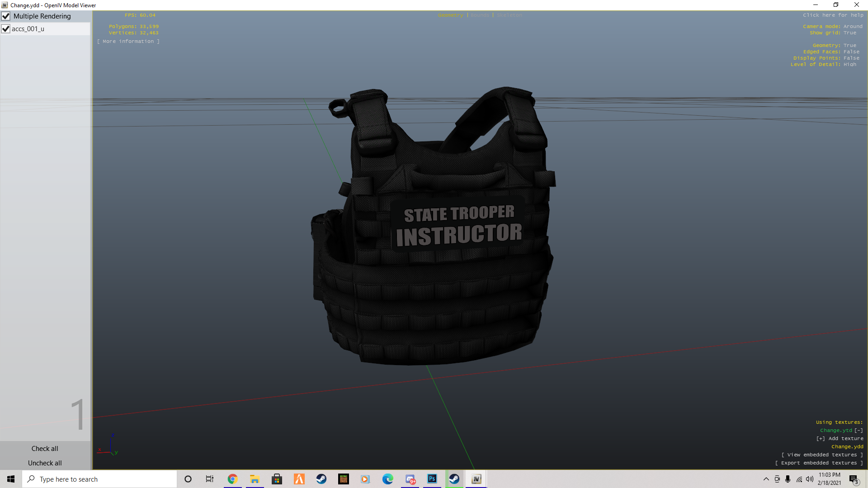Open Google Chrome from the taskbar
868x488 pixels.
tap(232, 479)
